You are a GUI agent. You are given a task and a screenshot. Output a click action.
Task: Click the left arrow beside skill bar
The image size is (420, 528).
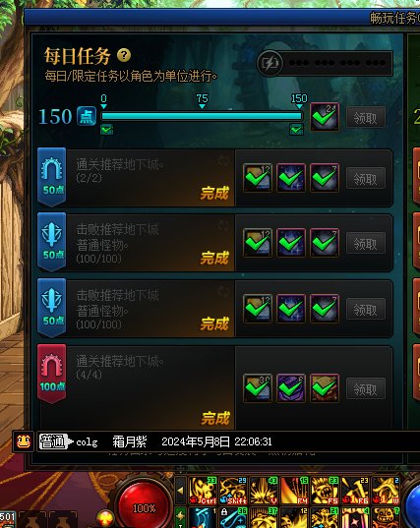[180, 491]
